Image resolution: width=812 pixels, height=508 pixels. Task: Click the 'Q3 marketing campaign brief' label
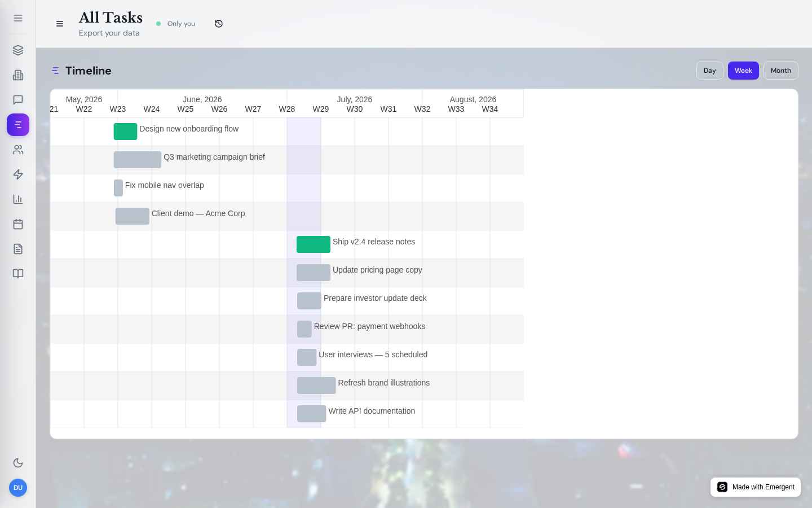click(x=214, y=157)
